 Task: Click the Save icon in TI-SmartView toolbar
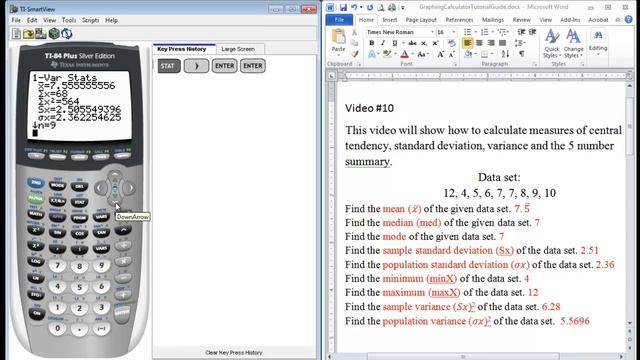tap(41, 33)
